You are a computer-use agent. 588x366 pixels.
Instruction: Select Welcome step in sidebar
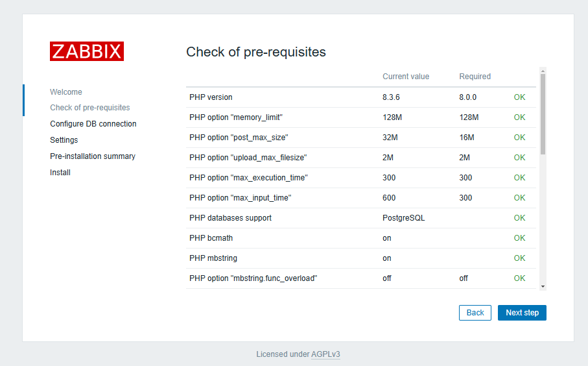pyautogui.click(x=66, y=92)
